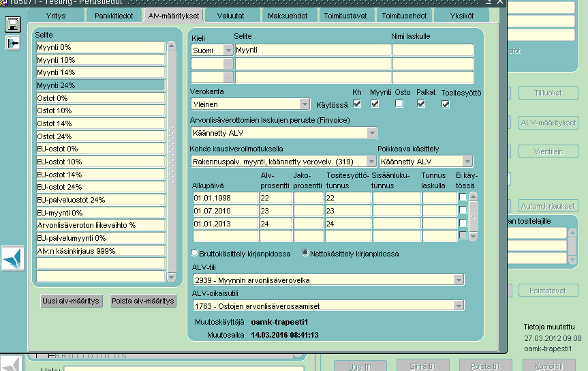Image resolution: width=588 pixels, height=371 pixels.
Task: Select Alv:n käsinkirjaus 999% entry
Action: 101,251
